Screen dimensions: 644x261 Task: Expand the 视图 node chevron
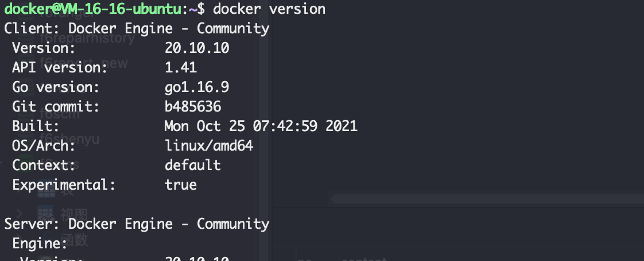point(20,214)
